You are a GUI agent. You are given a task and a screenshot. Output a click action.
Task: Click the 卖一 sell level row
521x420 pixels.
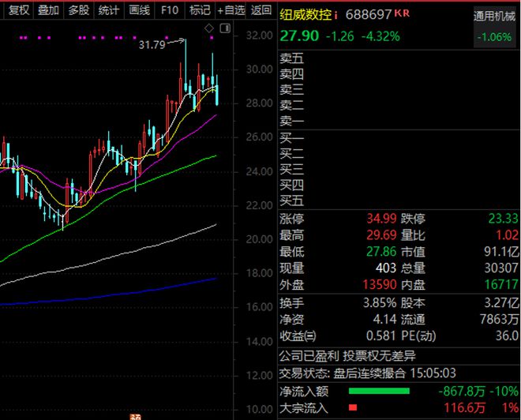[x=398, y=121]
